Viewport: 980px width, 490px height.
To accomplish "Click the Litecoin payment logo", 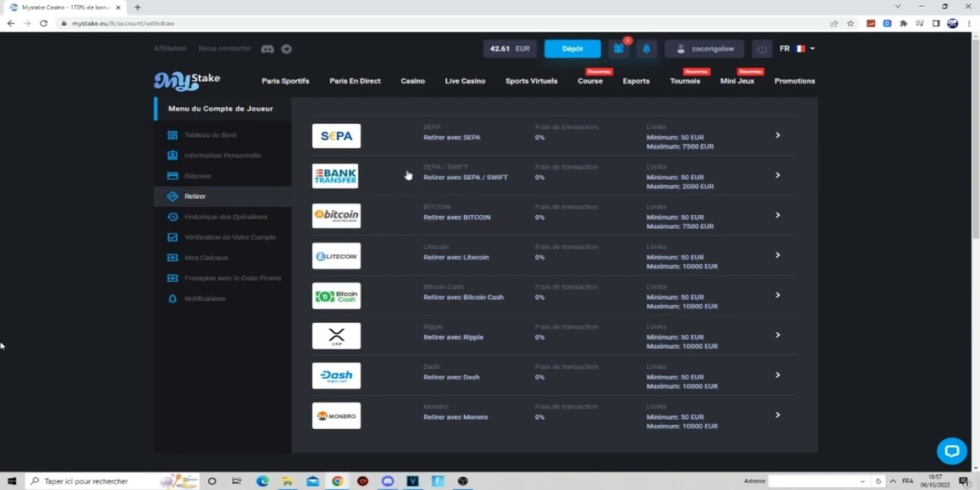I will [336, 256].
